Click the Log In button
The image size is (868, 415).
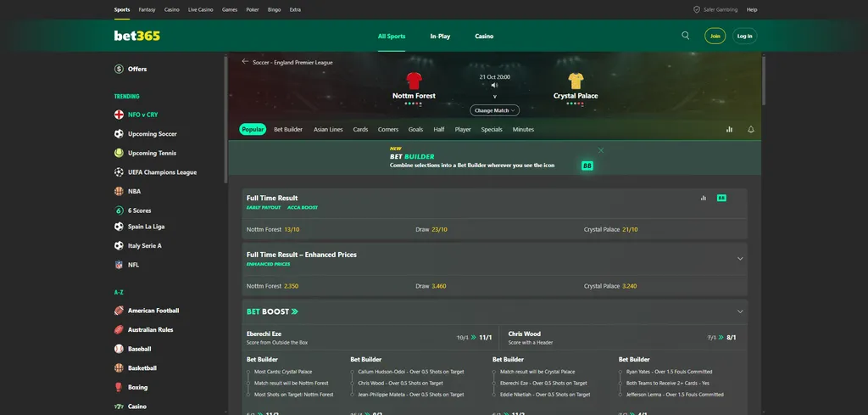[744, 36]
